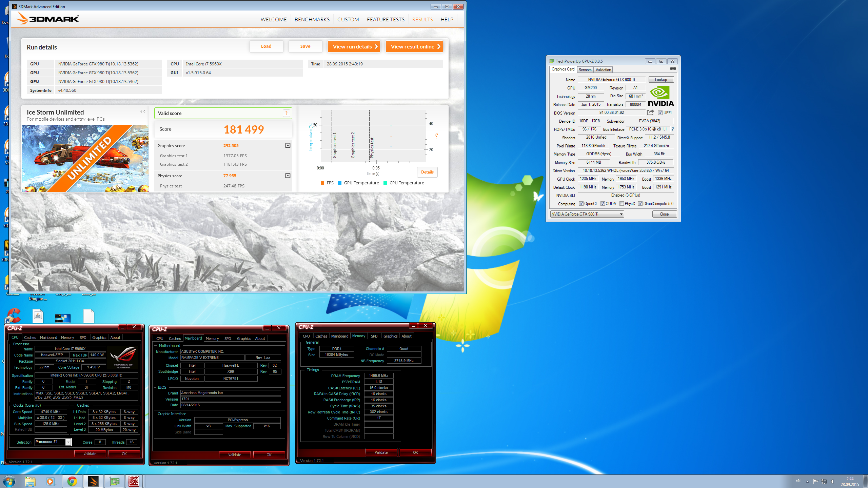Click the Close button in GPU-Z

click(664, 214)
